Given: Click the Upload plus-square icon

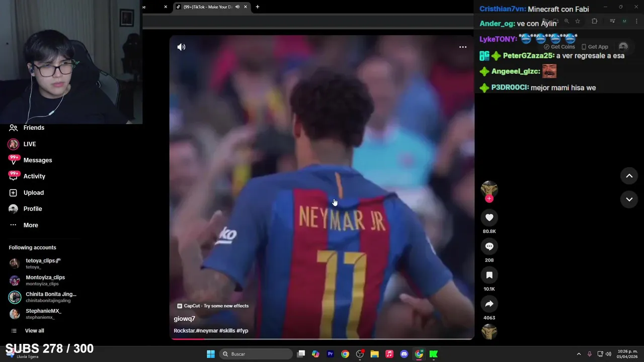Looking at the screenshot, I should point(14,193).
